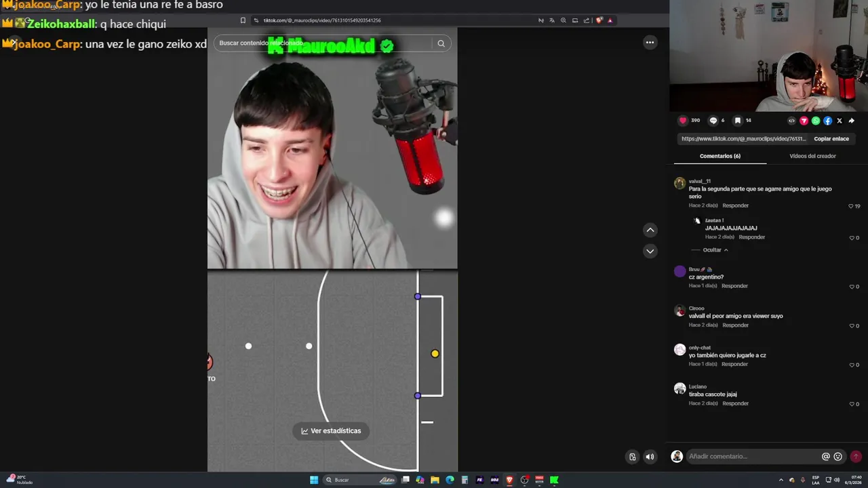Share the video on X
Image resolution: width=868 pixels, height=488 pixels.
click(x=840, y=121)
